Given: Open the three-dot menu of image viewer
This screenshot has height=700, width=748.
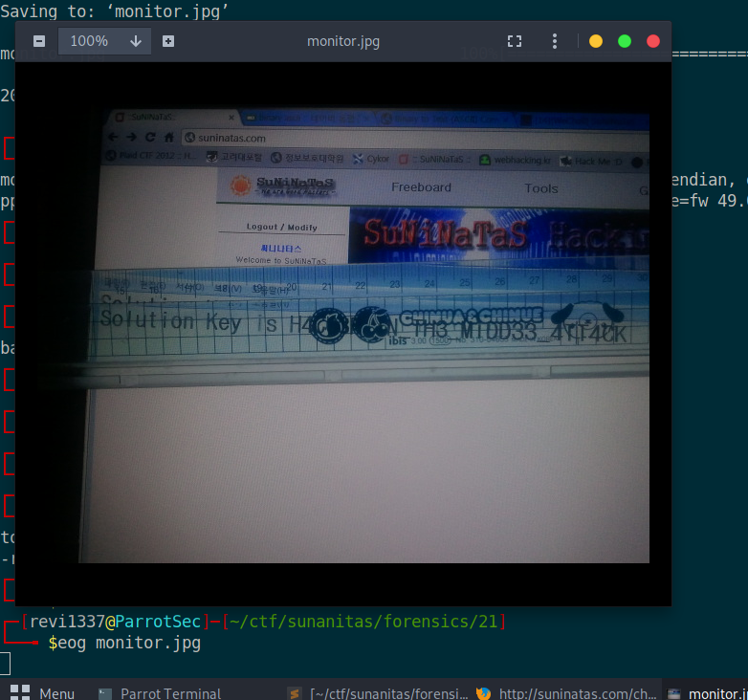Looking at the screenshot, I should point(555,41).
